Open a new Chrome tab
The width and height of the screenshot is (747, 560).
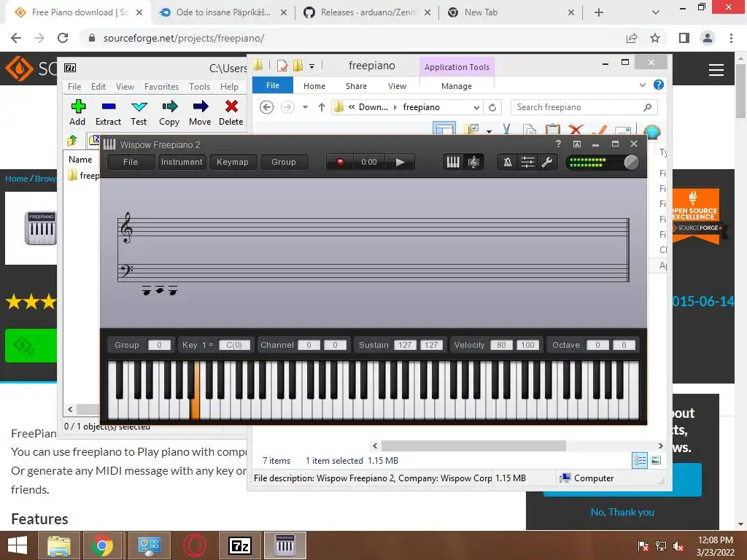[x=599, y=12]
